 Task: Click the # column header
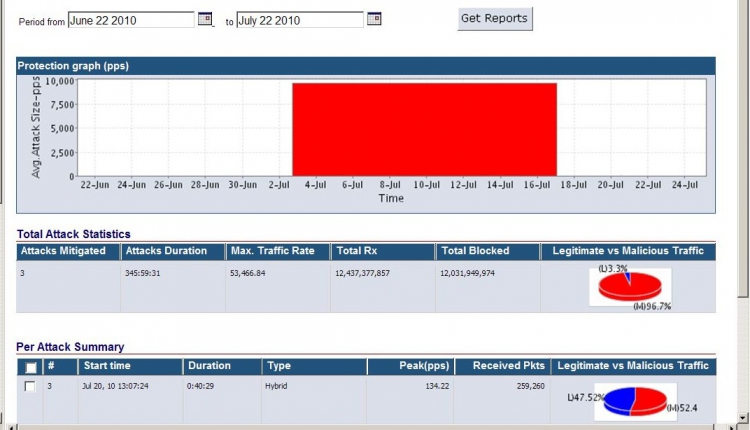60,366
